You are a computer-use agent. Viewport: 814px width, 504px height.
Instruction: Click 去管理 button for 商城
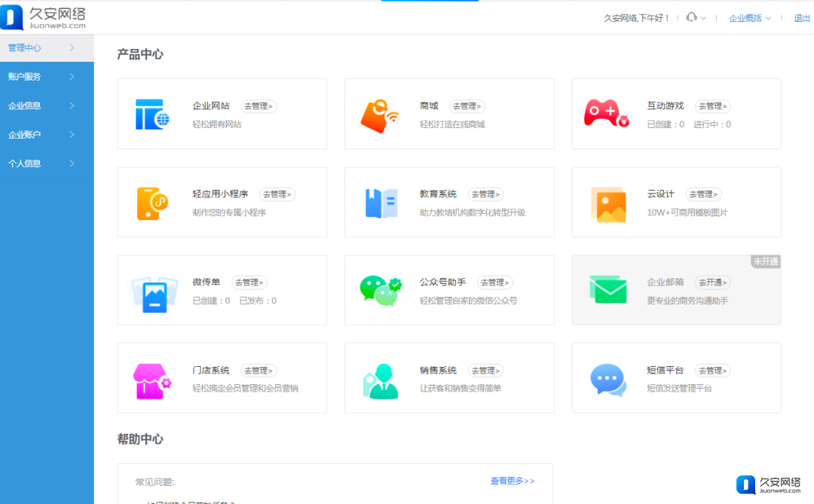coord(467,106)
